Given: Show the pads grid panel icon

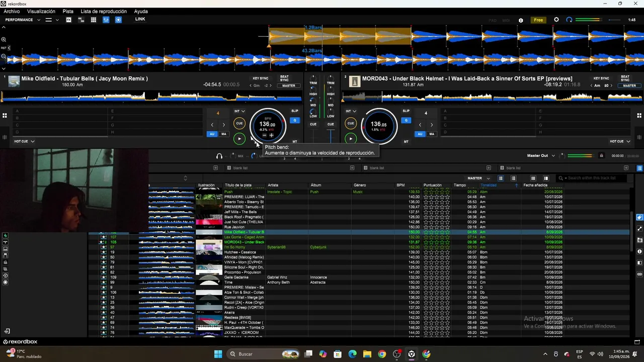Looking at the screenshot, I should (x=94, y=20).
